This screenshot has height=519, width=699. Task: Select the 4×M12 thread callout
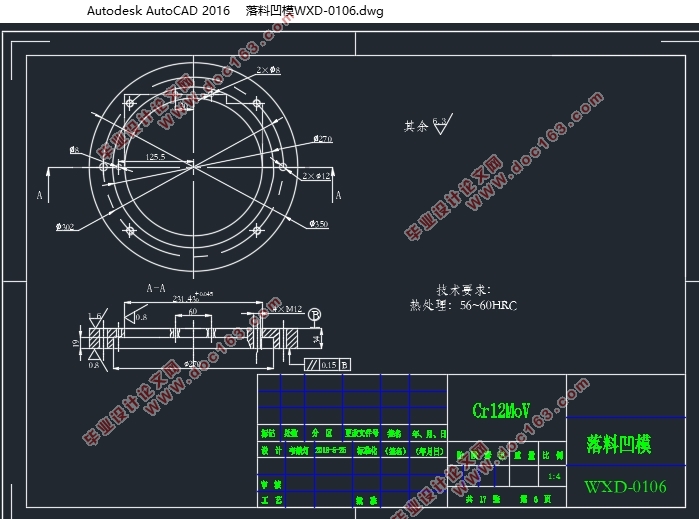coord(288,309)
